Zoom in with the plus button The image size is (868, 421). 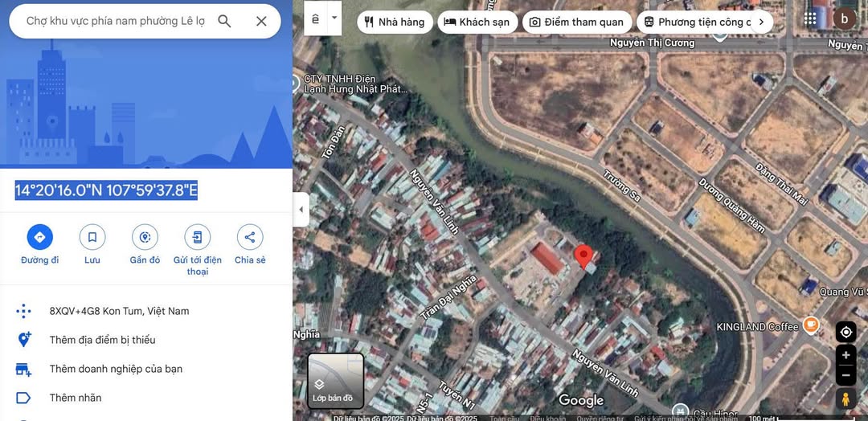(x=845, y=355)
